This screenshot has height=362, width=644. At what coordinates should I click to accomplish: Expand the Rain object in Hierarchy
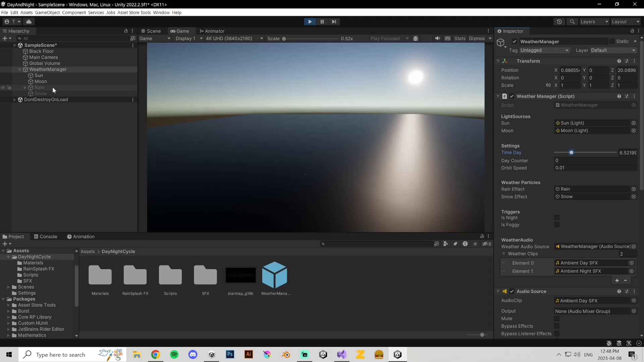click(x=25, y=87)
